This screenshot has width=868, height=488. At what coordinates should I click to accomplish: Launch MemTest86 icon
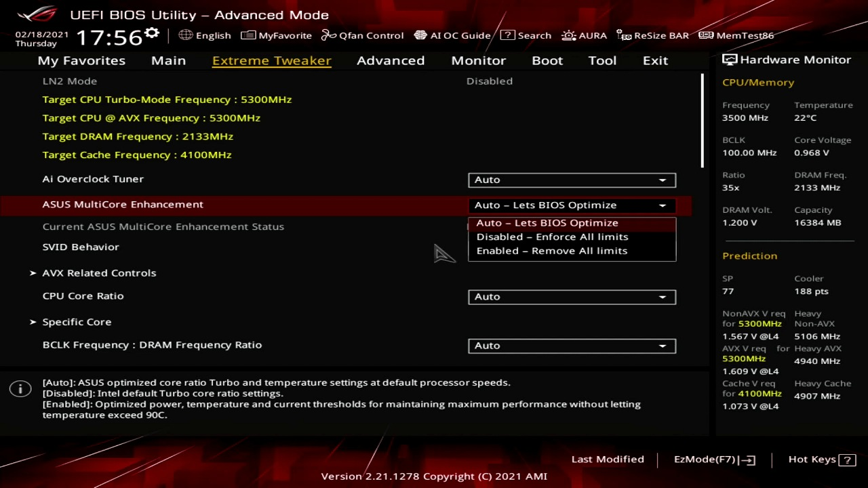pos(706,35)
